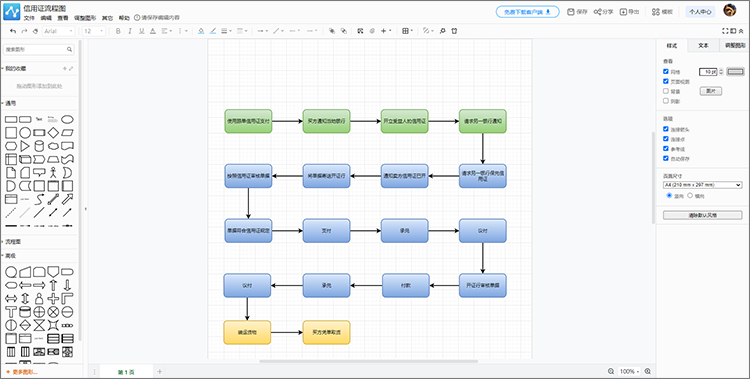Switch to the Text (文本) panel tab
Viewport: 750px width, 379px height.
703,45
